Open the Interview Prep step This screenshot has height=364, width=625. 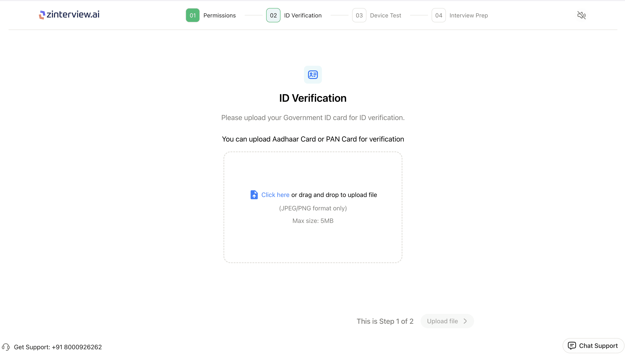click(469, 15)
